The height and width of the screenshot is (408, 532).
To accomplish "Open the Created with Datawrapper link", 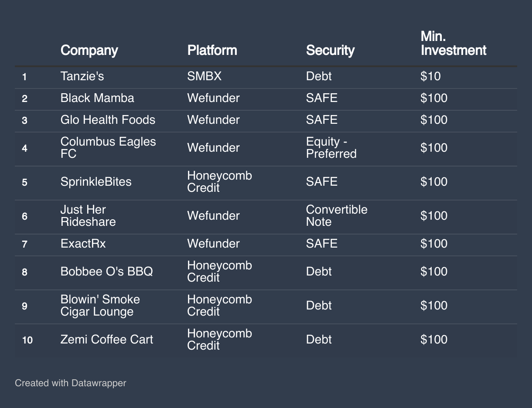I will click(x=70, y=383).
